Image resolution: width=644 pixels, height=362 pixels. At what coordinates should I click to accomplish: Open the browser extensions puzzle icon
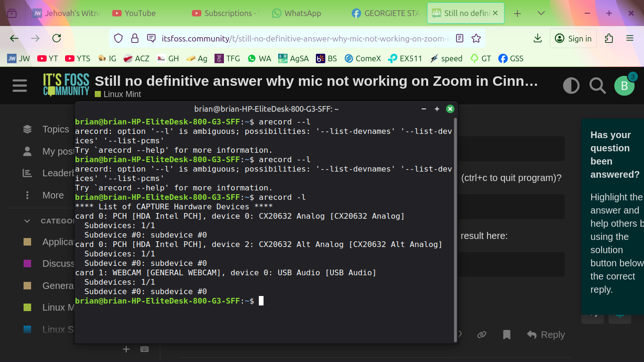[609, 39]
